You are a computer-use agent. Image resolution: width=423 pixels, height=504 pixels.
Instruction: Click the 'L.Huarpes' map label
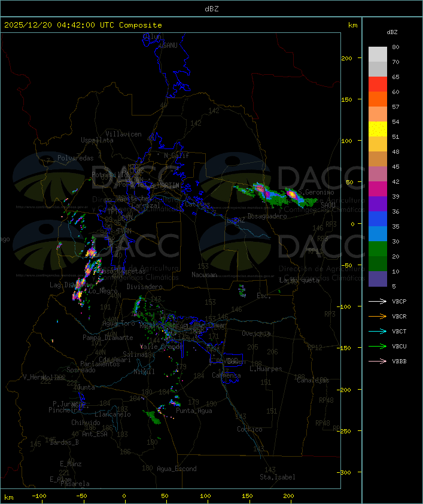[266, 369]
